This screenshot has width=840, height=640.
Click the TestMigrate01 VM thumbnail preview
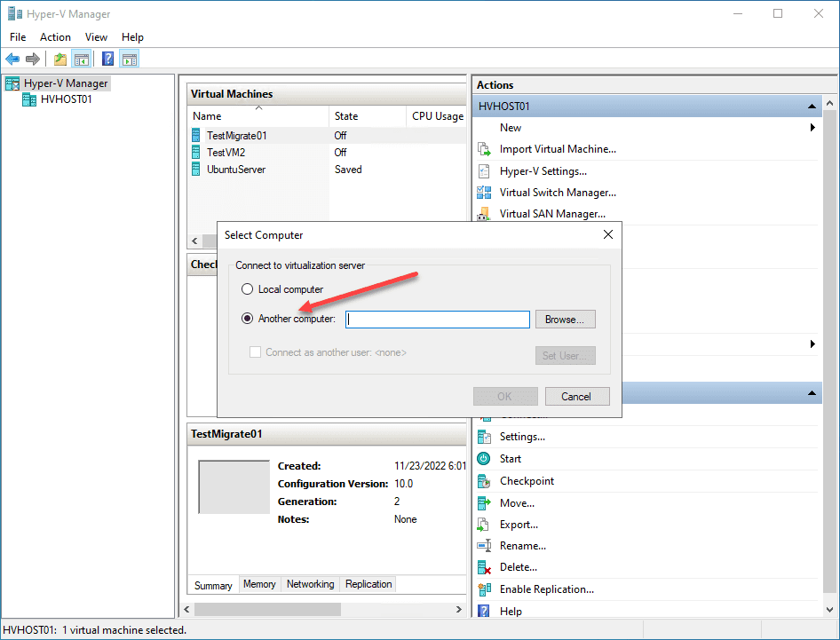234,486
